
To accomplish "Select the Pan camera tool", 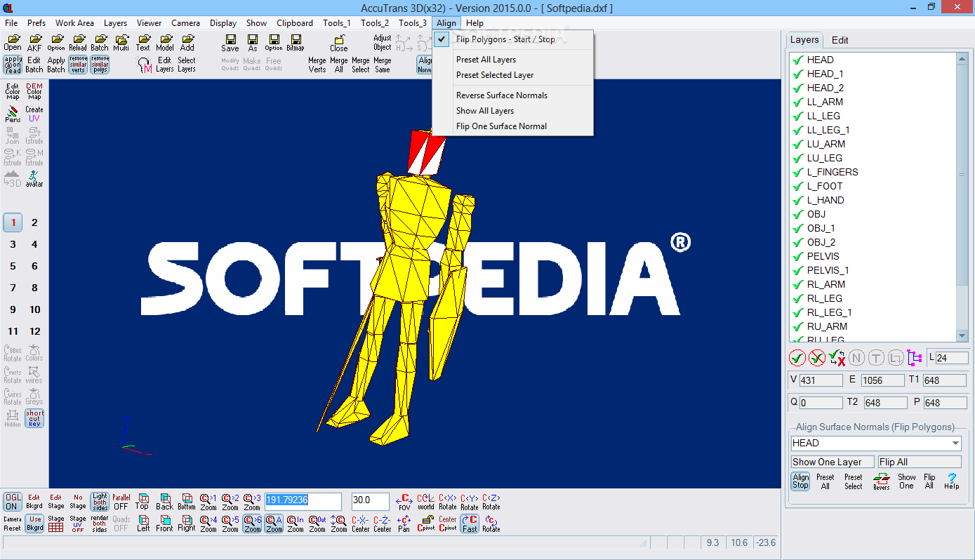I will [x=404, y=524].
